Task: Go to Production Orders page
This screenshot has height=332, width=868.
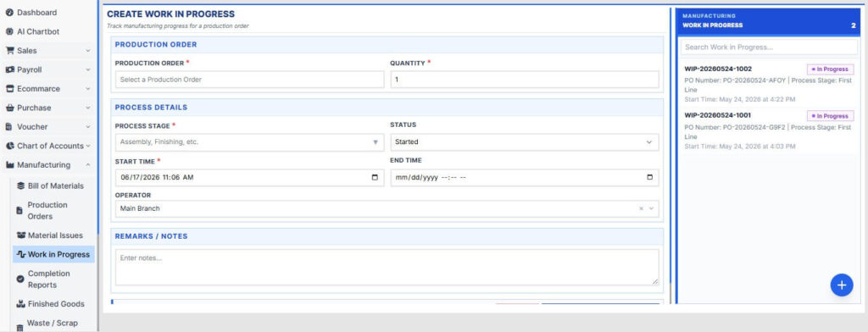Action: 53,210
